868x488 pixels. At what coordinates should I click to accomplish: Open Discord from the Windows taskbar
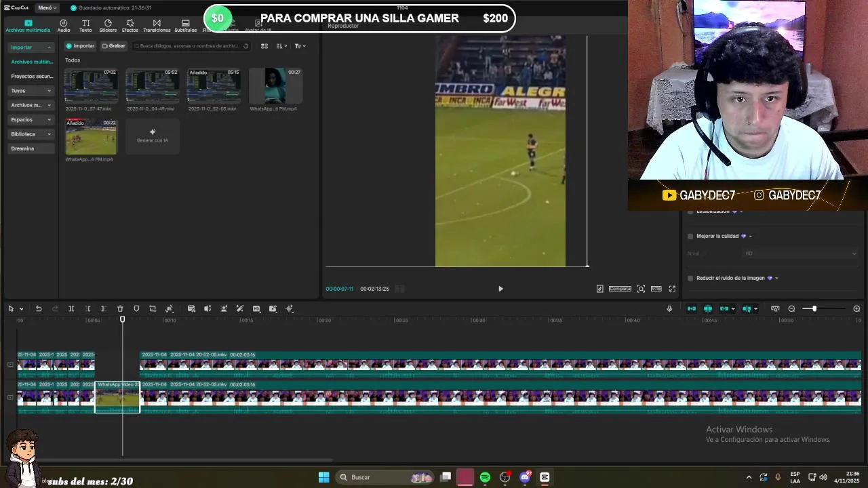525,477
